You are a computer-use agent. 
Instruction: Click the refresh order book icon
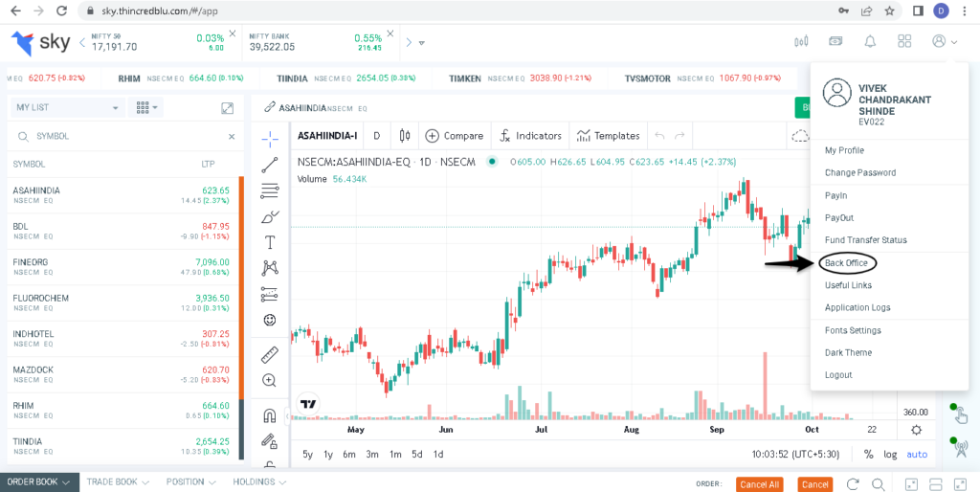[853, 484]
